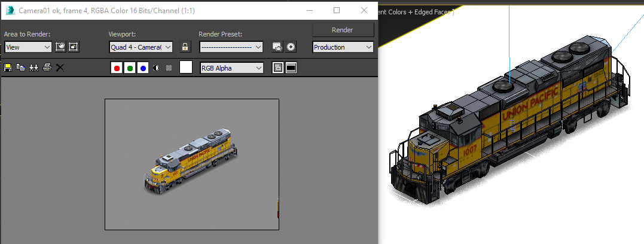644x244 pixels.
Task: Toggle the Lock to Viewport padlock
Action: coord(185,47)
